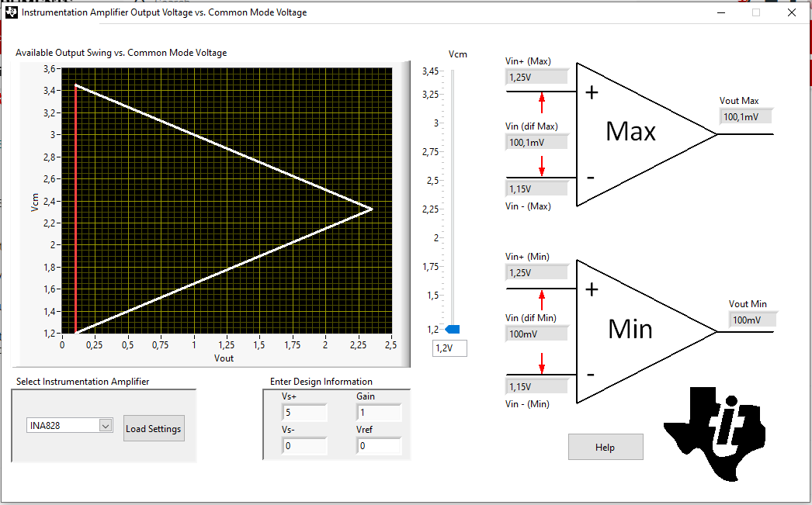Click the Vin (dif Max) value 100,1mV
The width and height of the screenshot is (812, 505).
(536, 142)
